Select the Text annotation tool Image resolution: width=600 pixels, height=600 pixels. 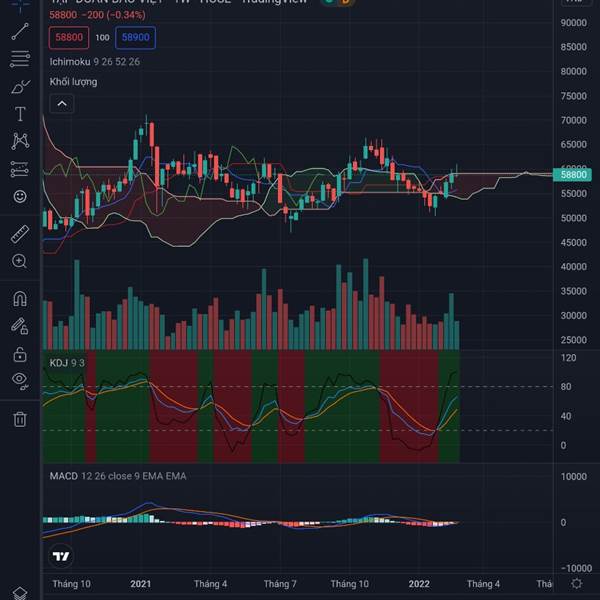click(x=20, y=114)
